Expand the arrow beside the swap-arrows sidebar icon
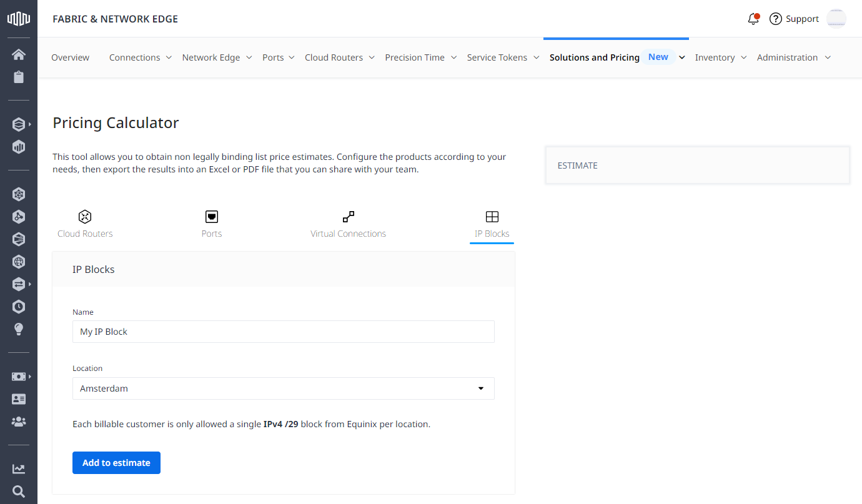The height and width of the screenshot is (504, 862). coord(30,284)
